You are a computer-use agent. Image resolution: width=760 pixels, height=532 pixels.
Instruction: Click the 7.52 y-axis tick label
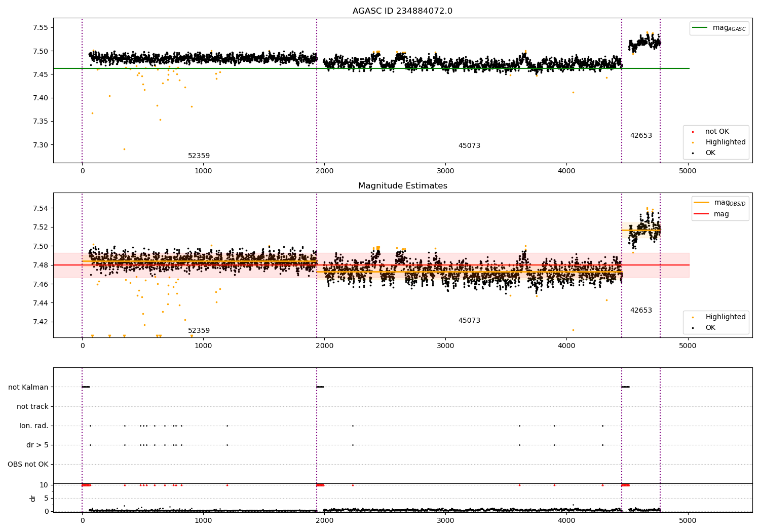pyautogui.click(x=41, y=227)
